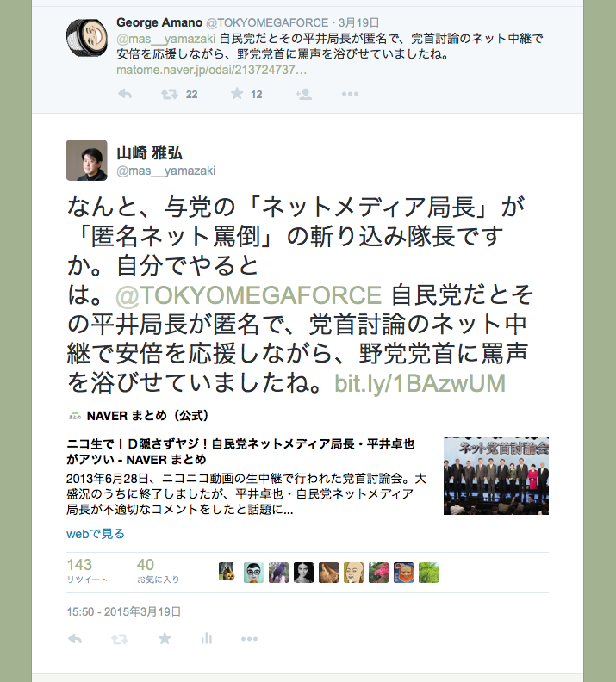
Task: Retweet George Amano's tweet
Action: (x=169, y=94)
